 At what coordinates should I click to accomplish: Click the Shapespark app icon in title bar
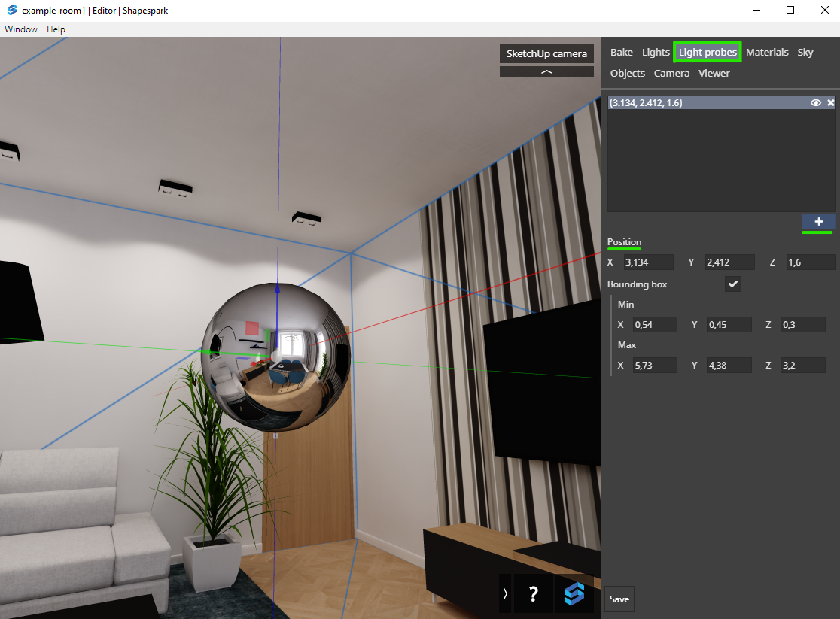click(x=11, y=11)
